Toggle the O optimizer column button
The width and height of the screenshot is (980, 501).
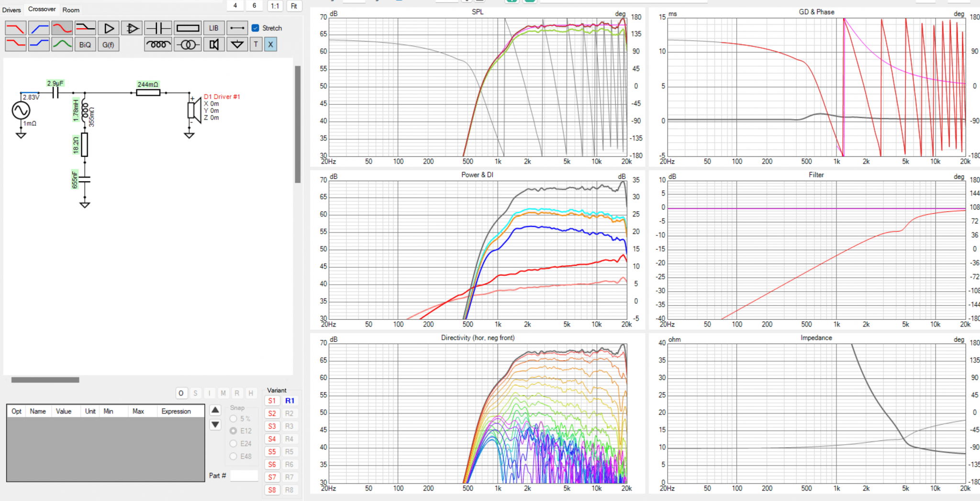181,393
